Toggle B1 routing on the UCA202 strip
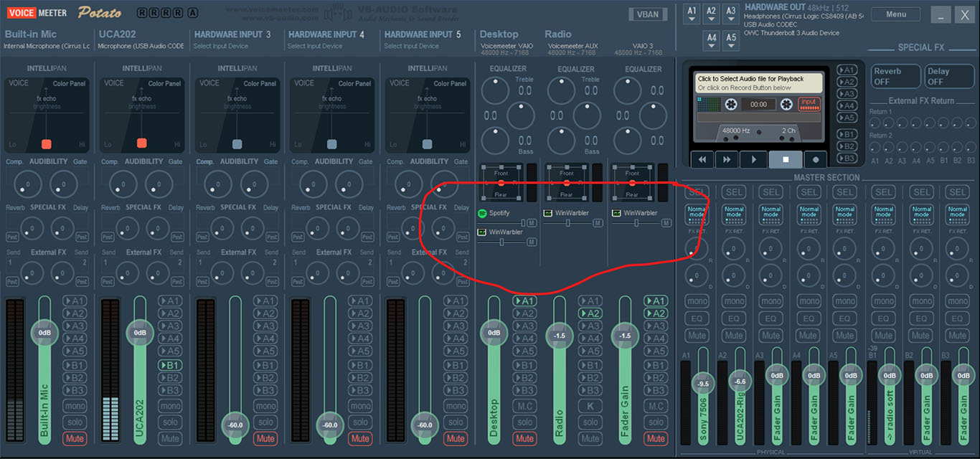Viewport: 980px width, 459px height. click(170, 365)
